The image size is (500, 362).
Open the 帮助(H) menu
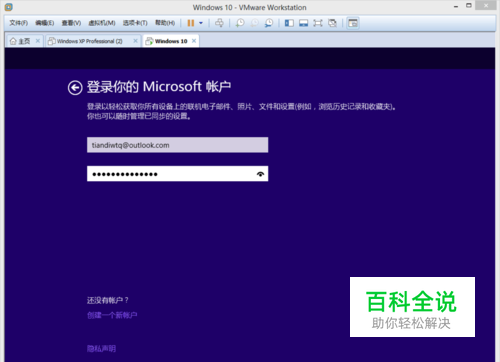point(165,23)
